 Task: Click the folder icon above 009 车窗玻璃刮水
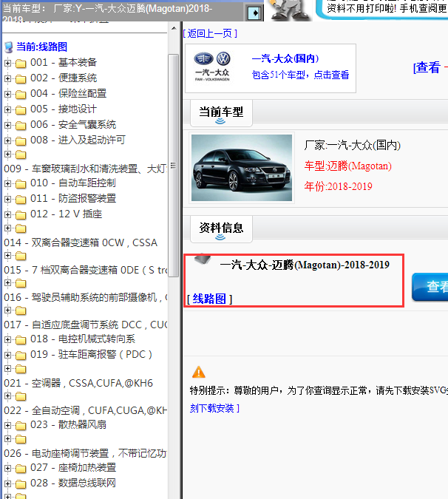tap(21, 155)
